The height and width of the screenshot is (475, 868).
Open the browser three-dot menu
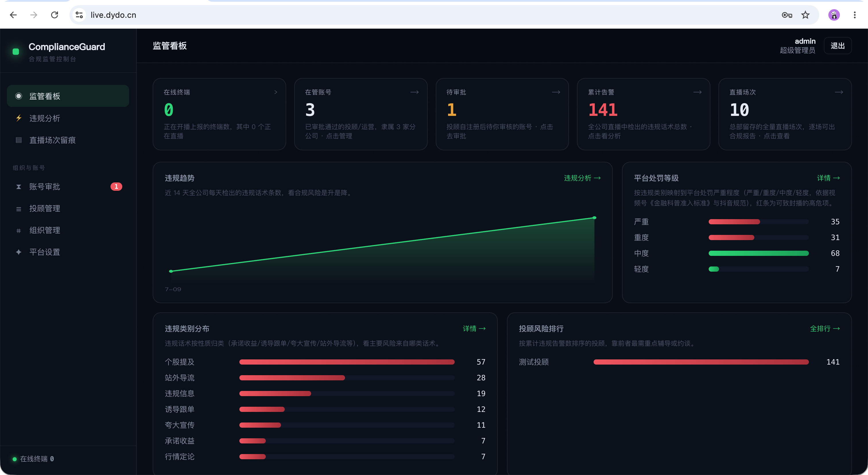click(855, 15)
